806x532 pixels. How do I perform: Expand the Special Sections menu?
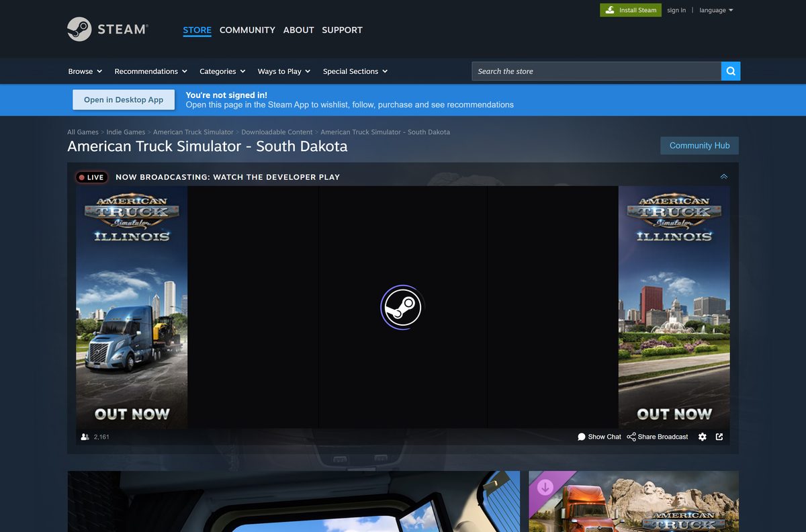point(355,71)
